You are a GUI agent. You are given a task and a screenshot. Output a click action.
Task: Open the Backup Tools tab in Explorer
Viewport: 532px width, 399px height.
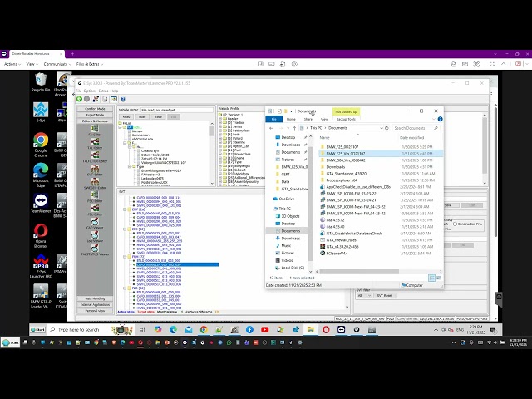pyautogui.click(x=346, y=119)
